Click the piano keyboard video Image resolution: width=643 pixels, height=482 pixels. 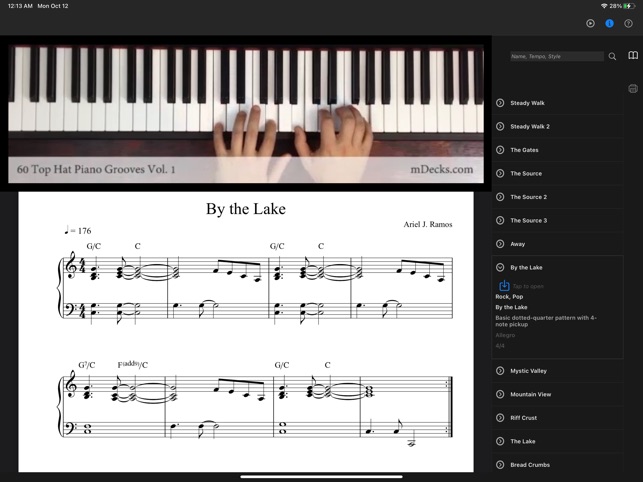(246, 114)
